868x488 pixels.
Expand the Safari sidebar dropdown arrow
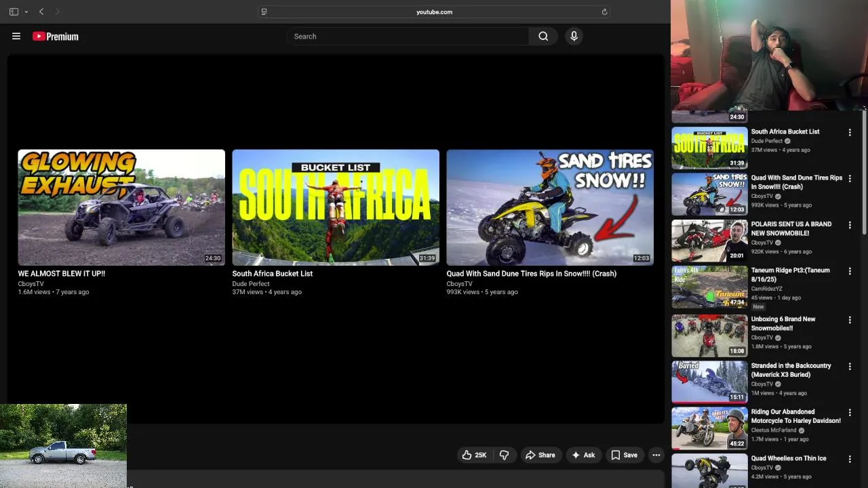point(26,12)
